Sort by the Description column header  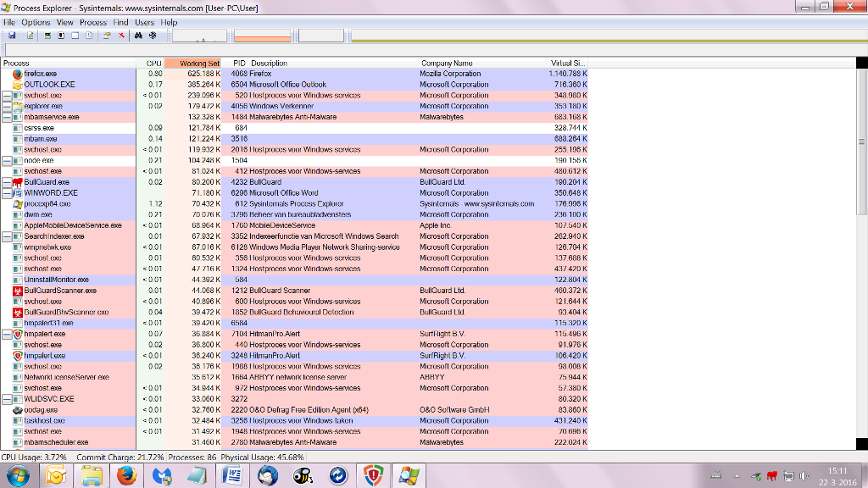click(334, 63)
